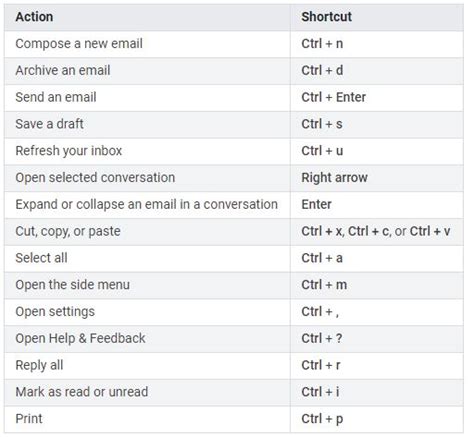The image size is (474, 437).
Task: Click the 'Ctrl + p' Print shortcut
Action: click(322, 419)
